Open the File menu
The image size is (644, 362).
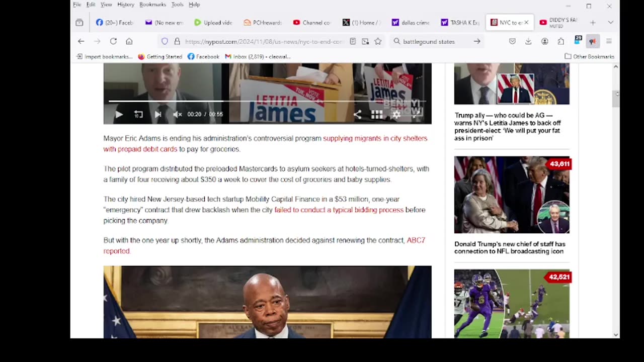(x=77, y=5)
